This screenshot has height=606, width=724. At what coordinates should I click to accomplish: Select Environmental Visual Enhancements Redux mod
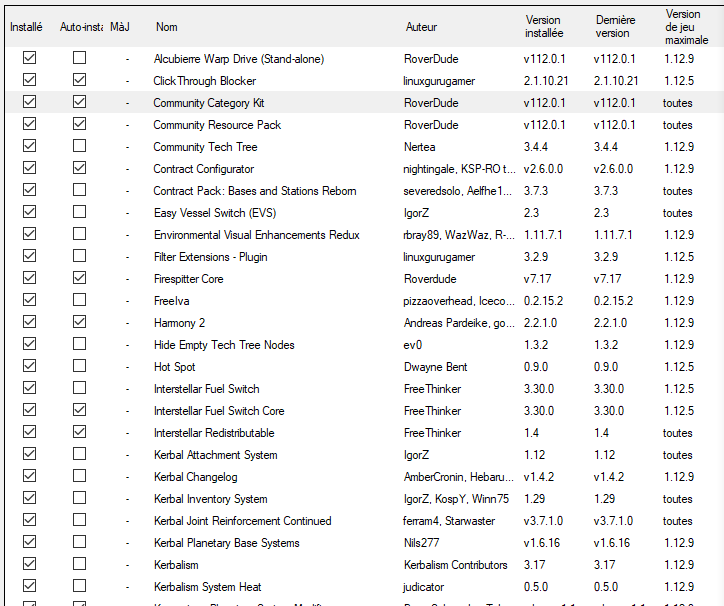click(x=257, y=235)
